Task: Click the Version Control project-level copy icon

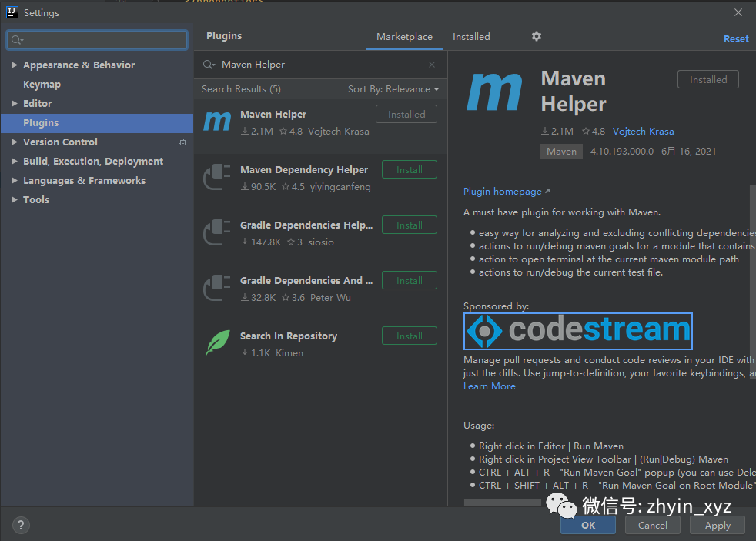Action: pyautogui.click(x=182, y=142)
